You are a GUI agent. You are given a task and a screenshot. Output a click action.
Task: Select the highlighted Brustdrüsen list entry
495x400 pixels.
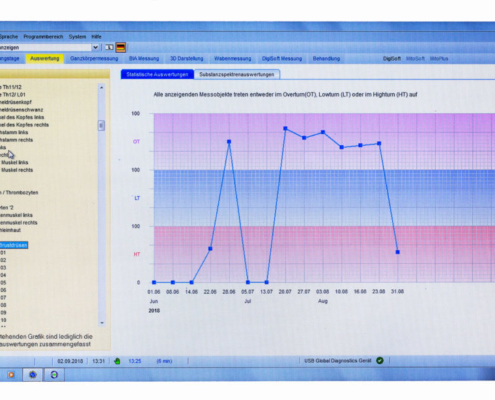click(x=13, y=245)
